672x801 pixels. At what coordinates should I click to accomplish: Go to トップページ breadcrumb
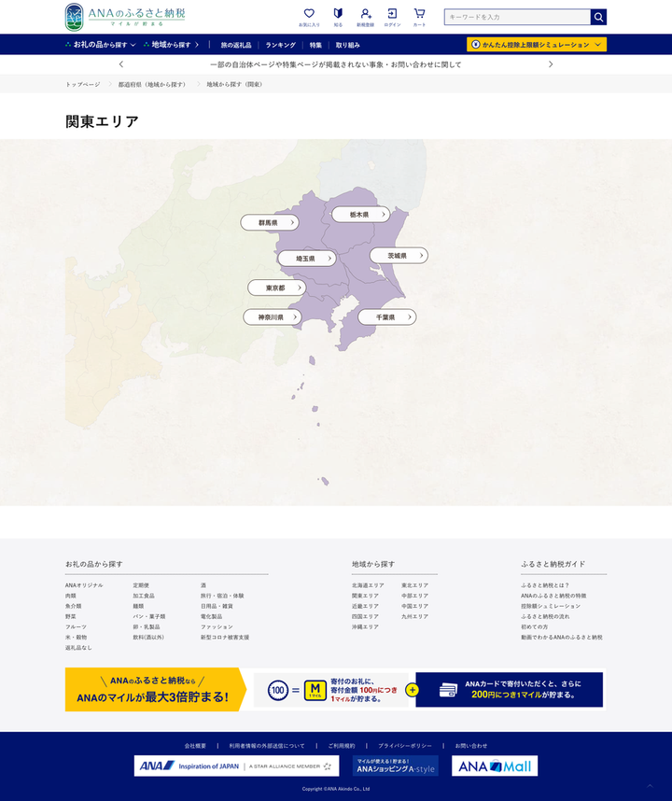click(x=83, y=84)
